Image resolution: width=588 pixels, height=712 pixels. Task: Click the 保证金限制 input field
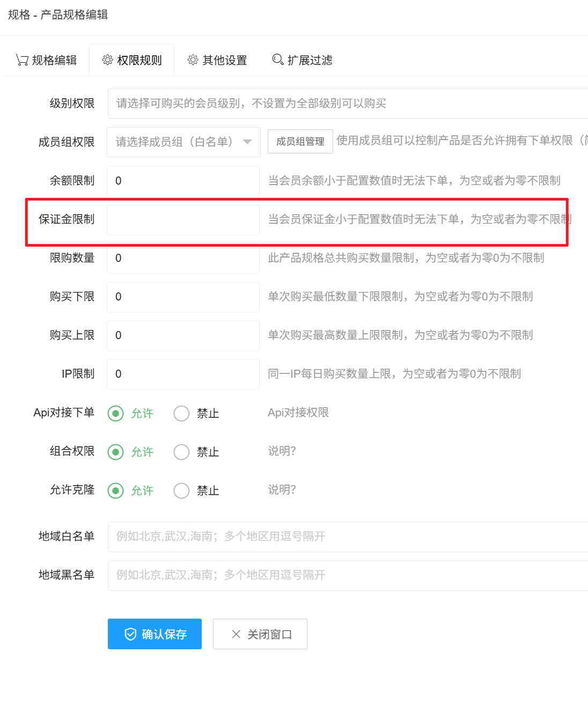click(183, 219)
